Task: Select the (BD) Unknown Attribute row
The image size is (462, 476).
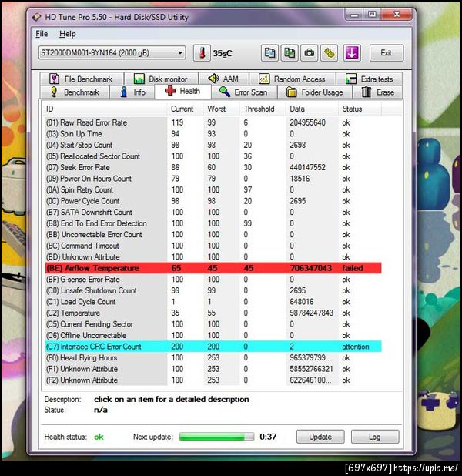Action: pos(213,257)
